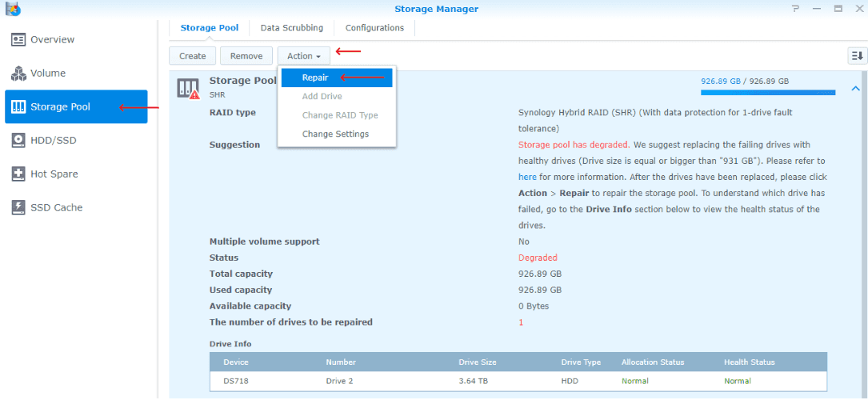This screenshot has height=404, width=868.
Task: Choose Change Settings menu entry
Action: 335,134
